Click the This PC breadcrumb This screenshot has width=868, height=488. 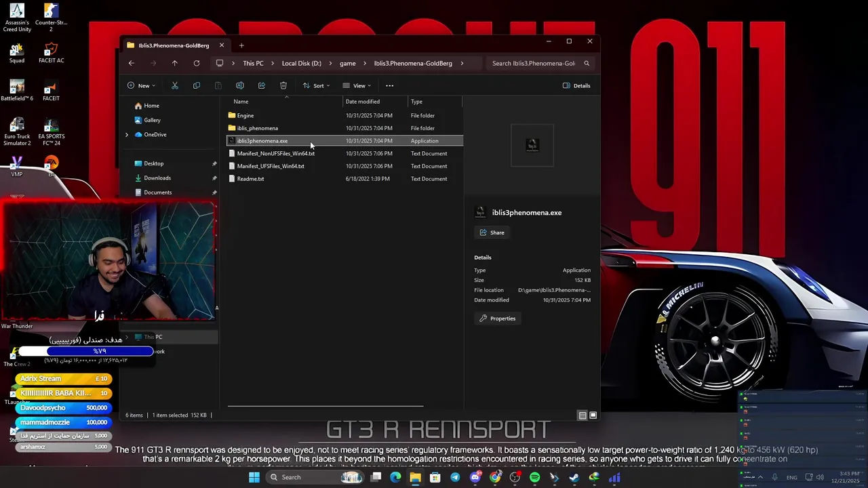(253, 63)
